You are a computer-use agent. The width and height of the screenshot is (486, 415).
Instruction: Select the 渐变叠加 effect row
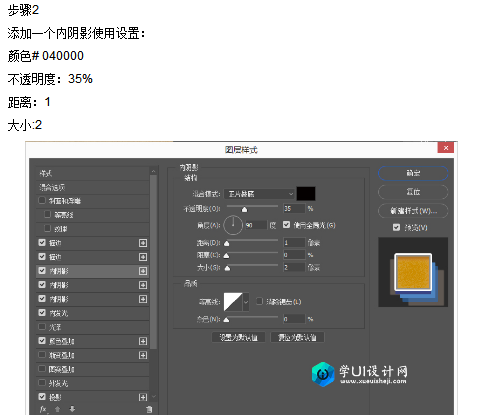coord(92,355)
